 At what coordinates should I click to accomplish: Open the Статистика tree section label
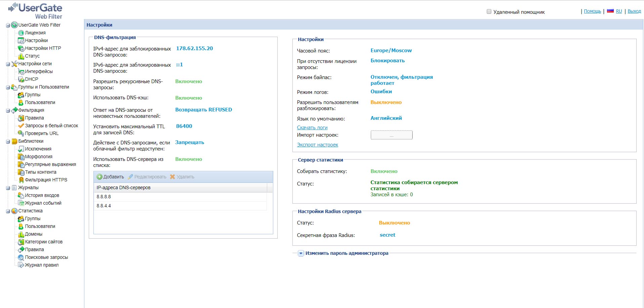pyautogui.click(x=30, y=211)
